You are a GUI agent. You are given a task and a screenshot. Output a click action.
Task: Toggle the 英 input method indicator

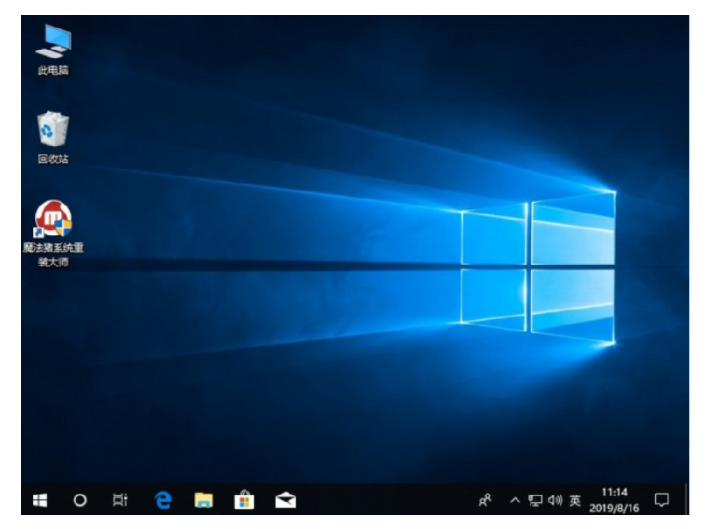coord(576,499)
